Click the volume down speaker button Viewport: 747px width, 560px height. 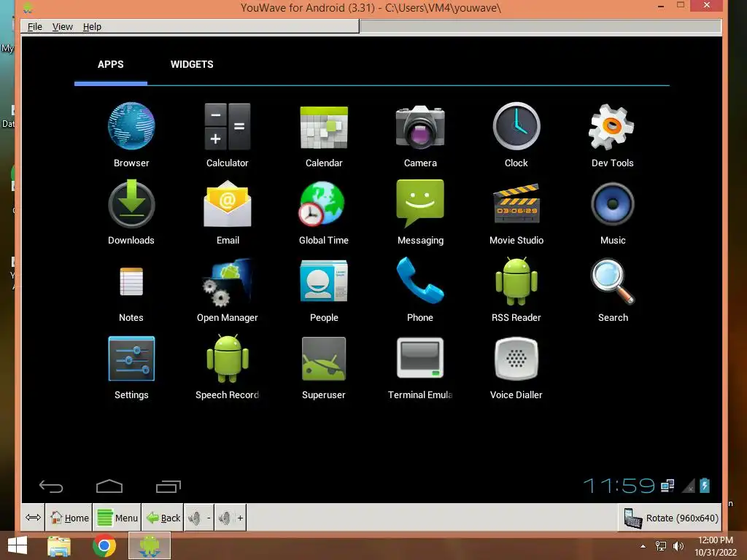[x=198, y=518]
